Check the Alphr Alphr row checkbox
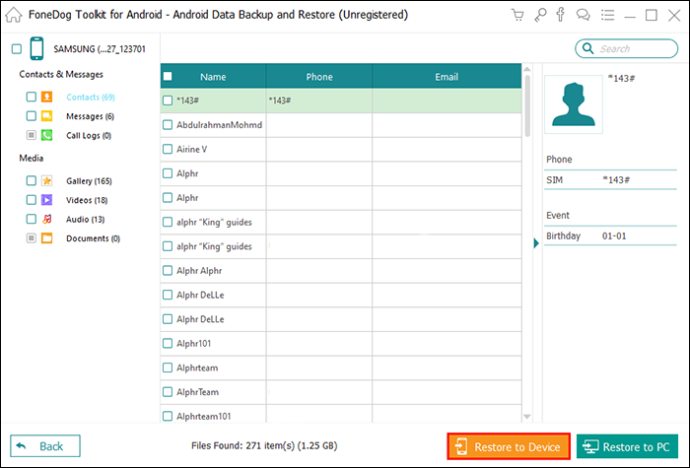The height and width of the screenshot is (468, 690). point(168,271)
